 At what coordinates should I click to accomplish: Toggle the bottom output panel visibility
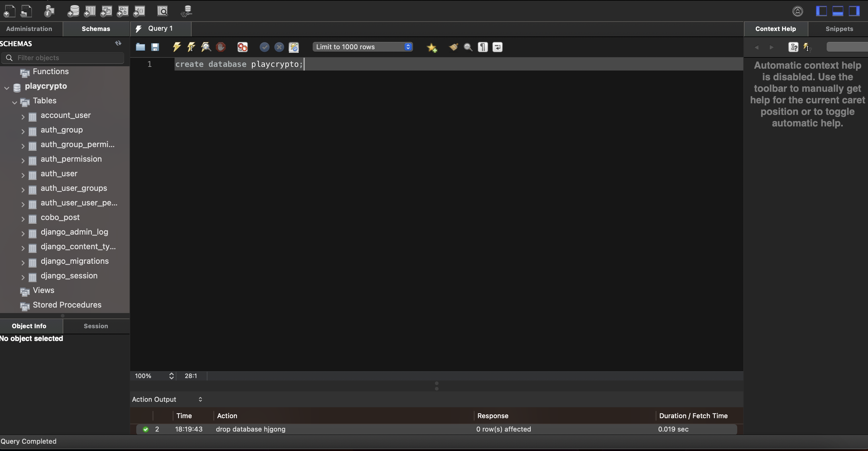tap(838, 11)
